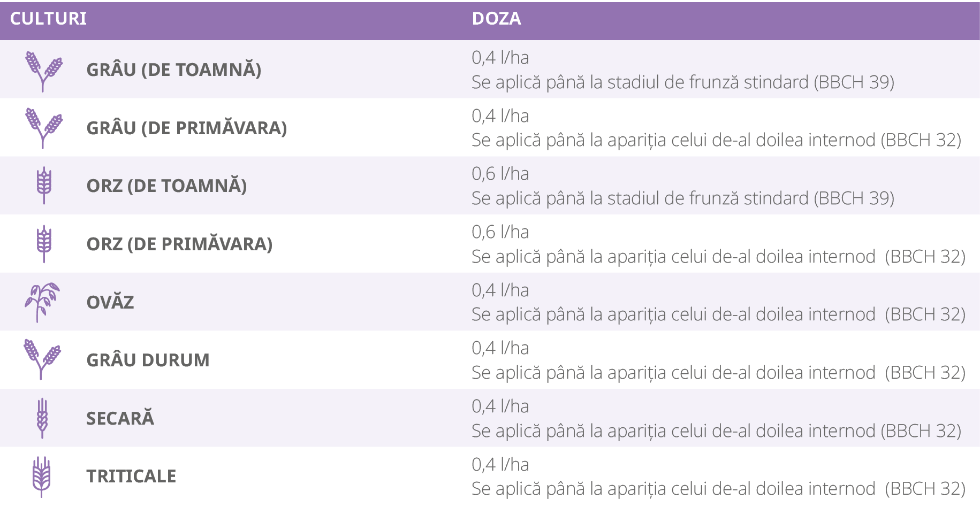The height and width of the screenshot is (515, 980).
Task: Click the DOZA column header
Action: (496, 19)
